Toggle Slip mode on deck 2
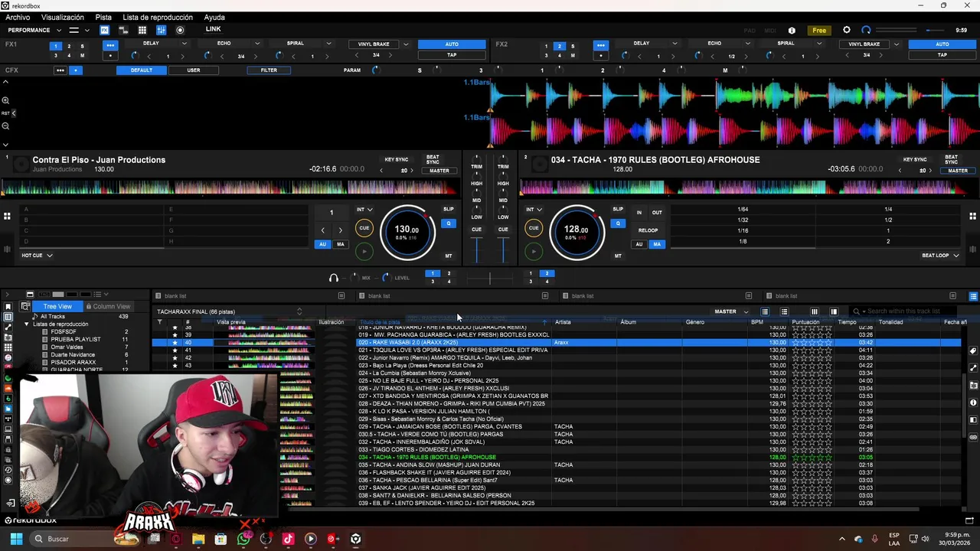The height and width of the screenshot is (551, 980). click(618, 209)
